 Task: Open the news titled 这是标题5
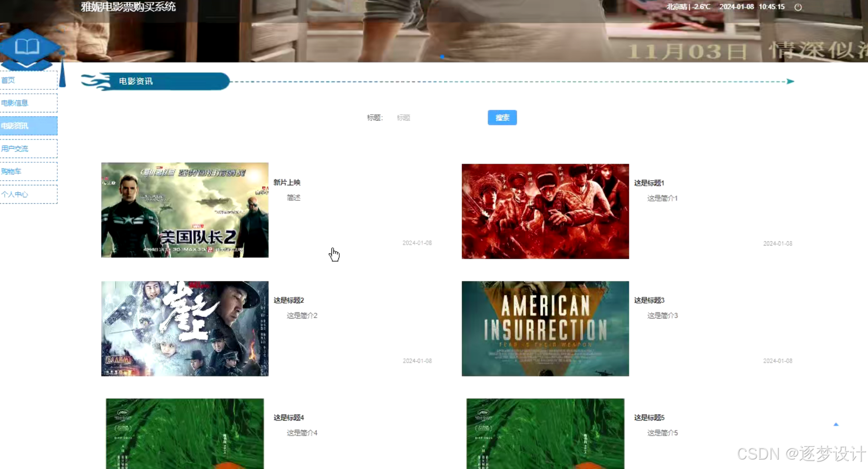pyautogui.click(x=649, y=418)
